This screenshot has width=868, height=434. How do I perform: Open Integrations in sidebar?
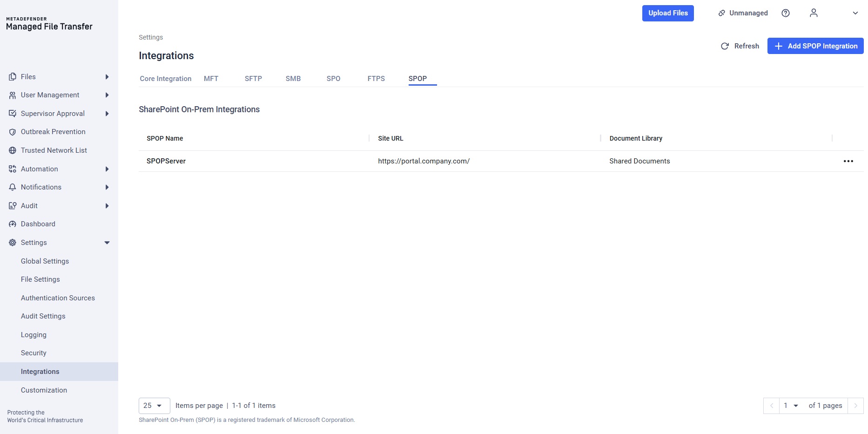[59, 372]
